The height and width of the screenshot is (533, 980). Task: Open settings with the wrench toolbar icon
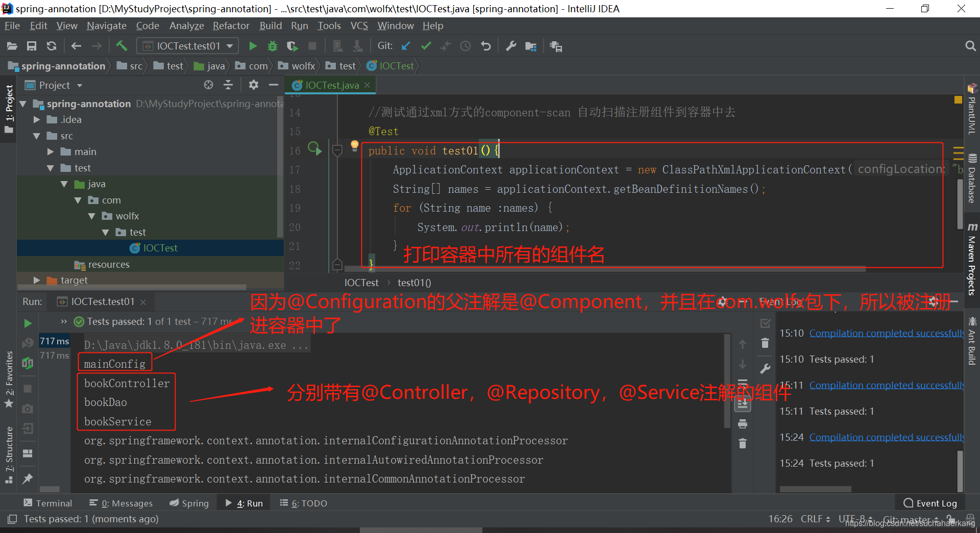[511, 46]
